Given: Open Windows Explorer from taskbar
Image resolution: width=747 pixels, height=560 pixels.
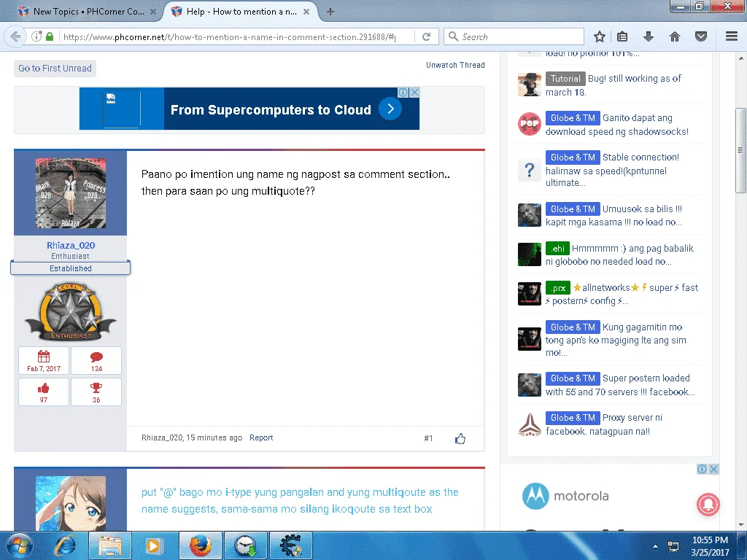Looking at the screenshot, I should coord(110,545).
